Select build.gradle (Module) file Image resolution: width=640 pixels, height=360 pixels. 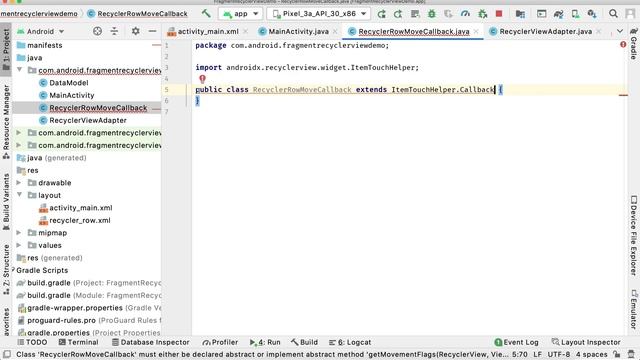tap(88, 295)
